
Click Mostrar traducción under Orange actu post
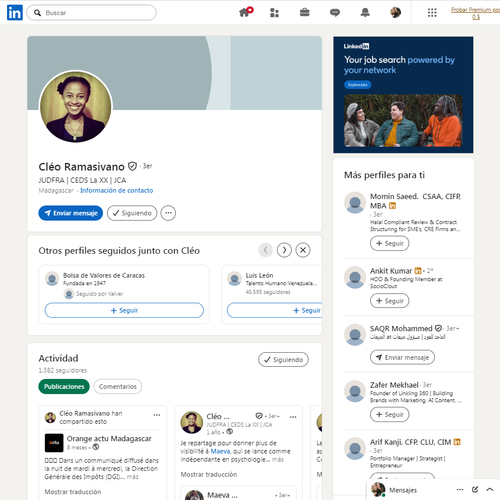[x=73, y=492]
